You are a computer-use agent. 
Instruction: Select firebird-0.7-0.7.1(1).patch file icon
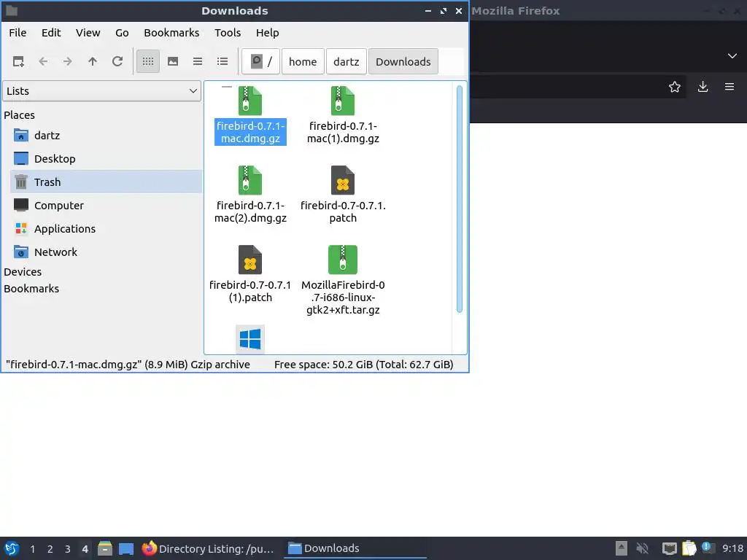click(250, 260)
